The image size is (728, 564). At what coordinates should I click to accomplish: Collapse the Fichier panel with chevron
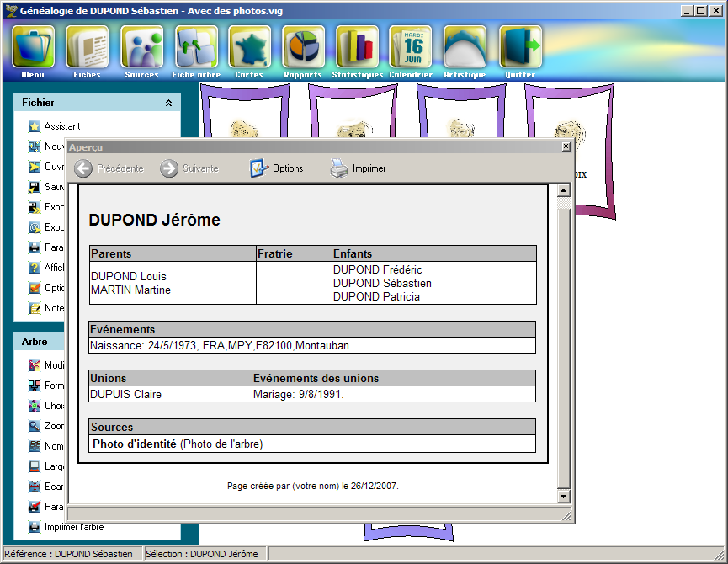tap(168, 103)
